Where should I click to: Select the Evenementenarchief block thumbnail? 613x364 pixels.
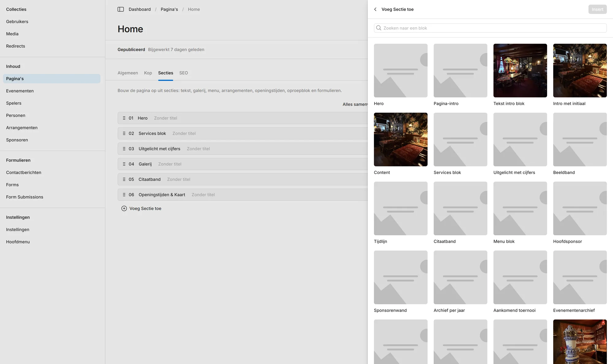[x=580, y=277]
